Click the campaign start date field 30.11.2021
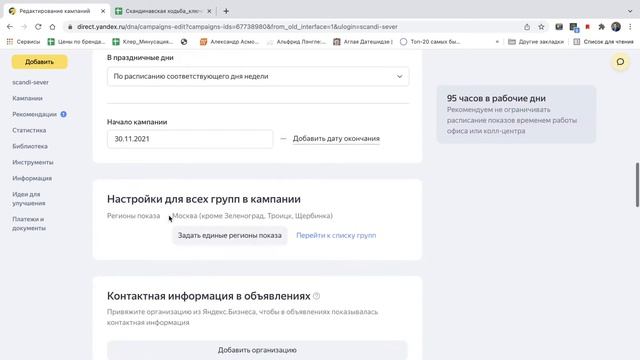 190,139
